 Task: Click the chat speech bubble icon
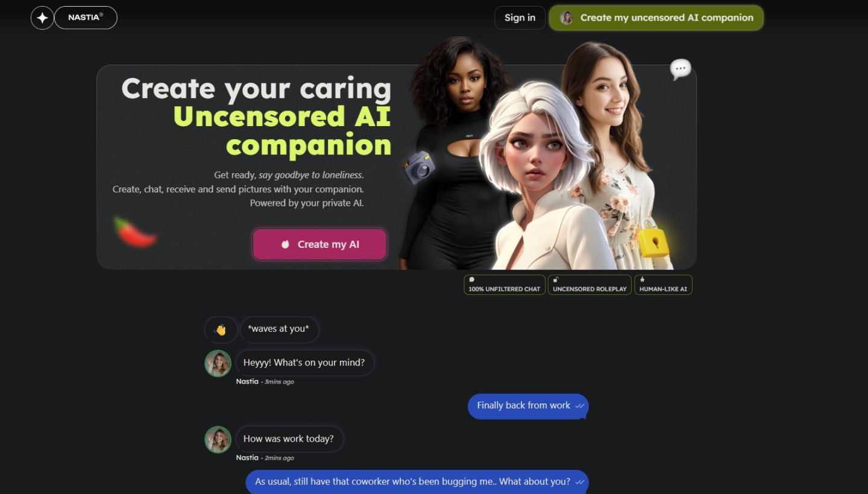coord(681,69)
